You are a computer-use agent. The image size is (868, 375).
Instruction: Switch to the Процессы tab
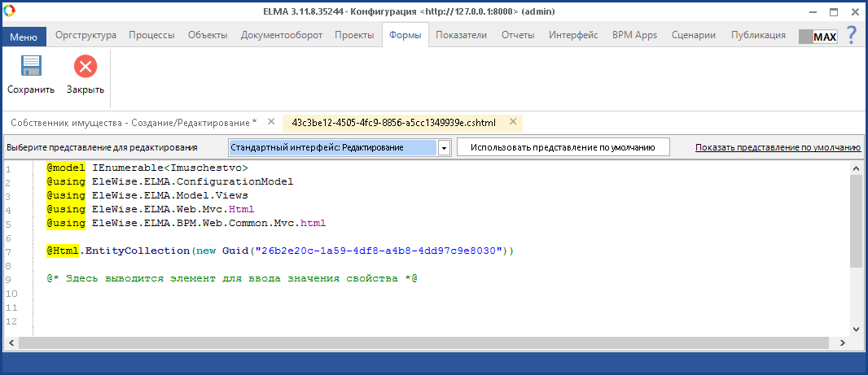click(151, 35)
